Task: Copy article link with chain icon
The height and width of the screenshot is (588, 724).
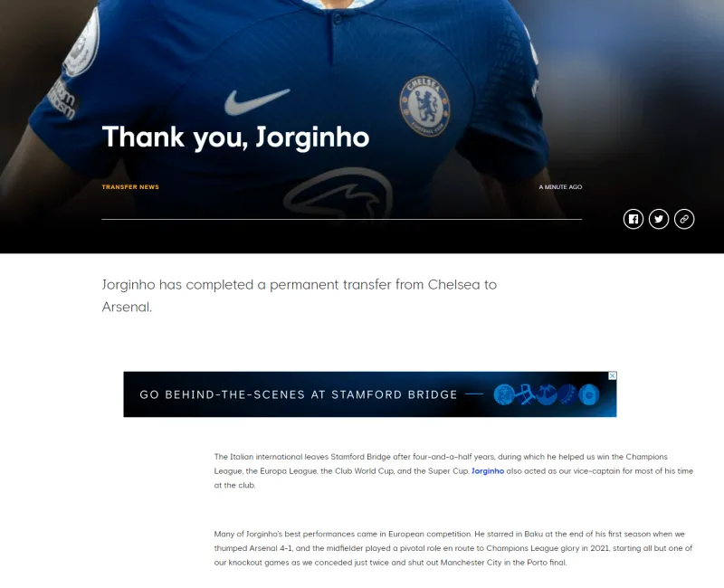Action: tap(684, 219)
